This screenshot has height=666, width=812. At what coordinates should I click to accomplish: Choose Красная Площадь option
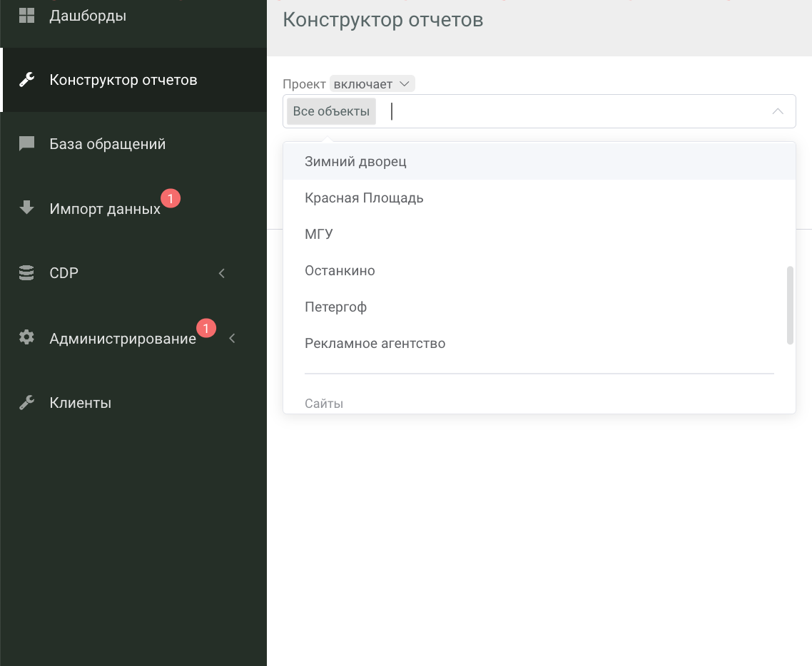tap(364, 198)
